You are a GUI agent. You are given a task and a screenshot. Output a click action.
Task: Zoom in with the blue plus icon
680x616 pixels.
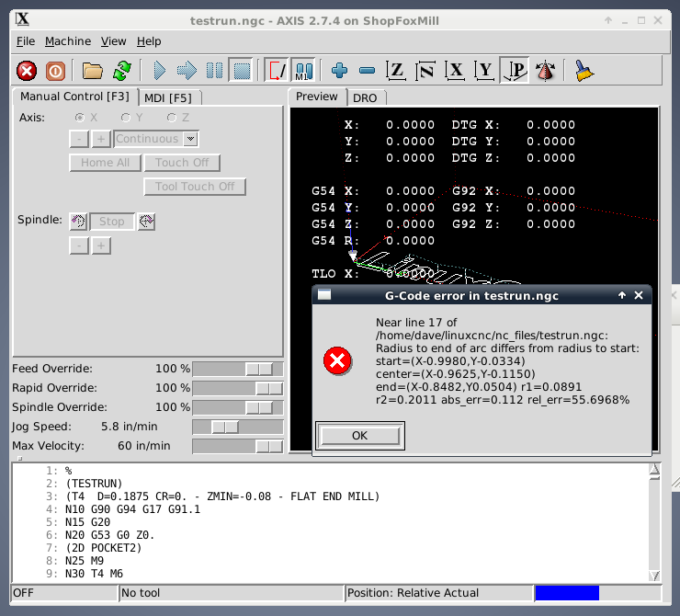339,70
